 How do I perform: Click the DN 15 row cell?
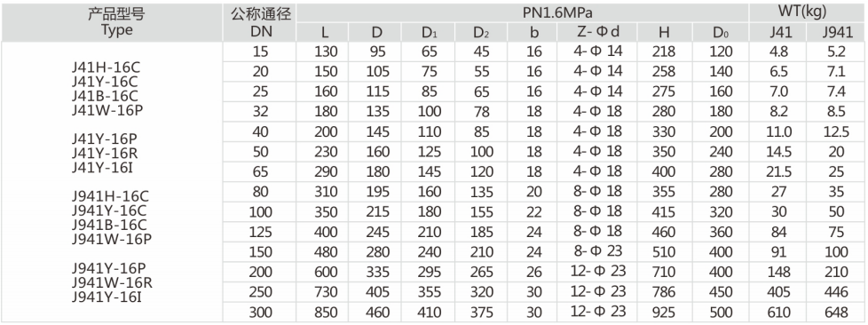tap(260, 52)
